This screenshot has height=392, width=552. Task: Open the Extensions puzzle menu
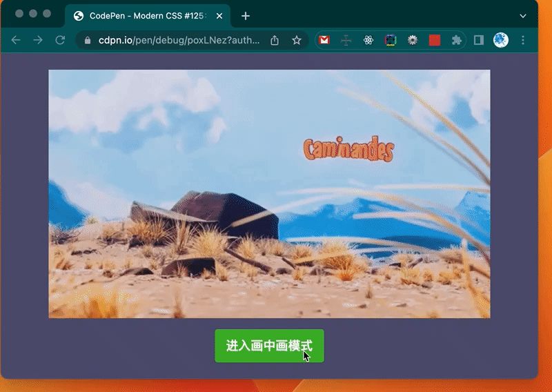click(457, 40)
